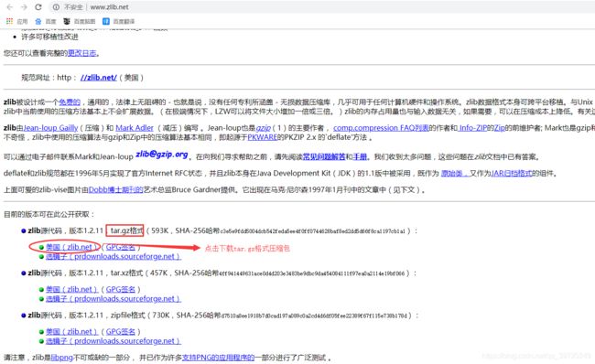Click the www.zlib.net address bar
The height and width of the screenshot is (364, 595).
[x=322, y=6]
